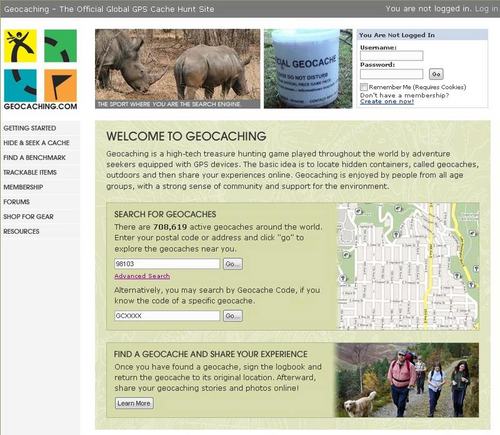Open Find a Benchmark page

pyautogui.click(x=34, y=157)
